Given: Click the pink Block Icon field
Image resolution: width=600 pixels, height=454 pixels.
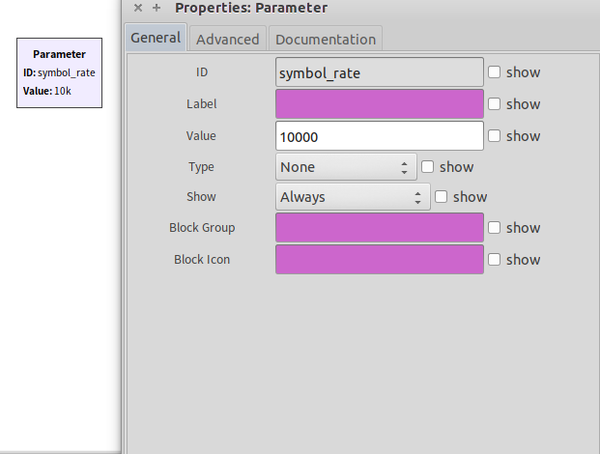Looking at the screenshot, I should (x=380, y=260).
